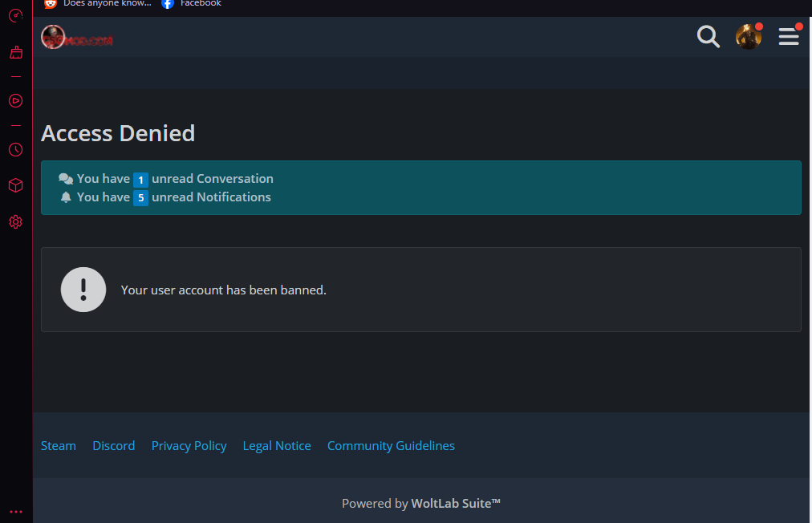Open the user avatar dropdown menu
The height and width of the screenshot is (523, 812).
coord(748,37)
